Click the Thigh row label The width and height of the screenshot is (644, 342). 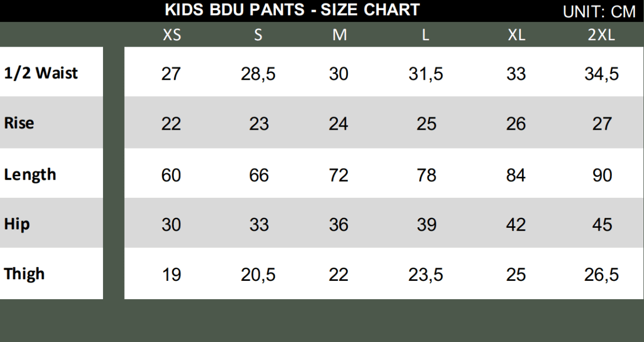(x=24, y=274)
